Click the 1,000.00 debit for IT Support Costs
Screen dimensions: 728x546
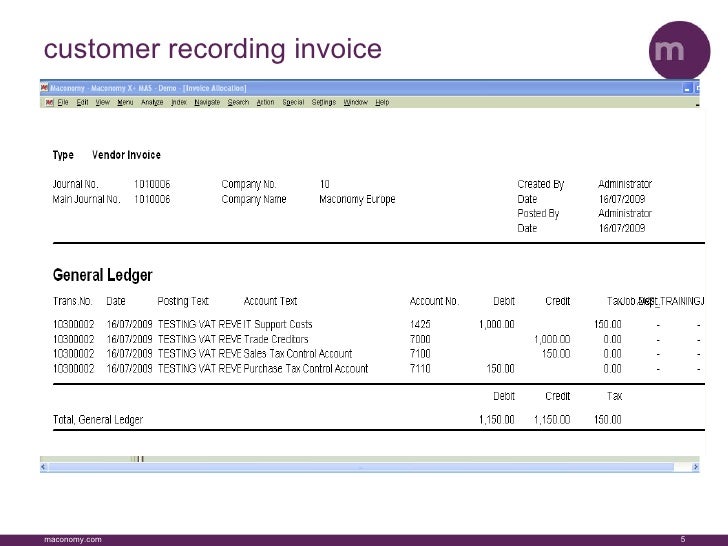496,325
